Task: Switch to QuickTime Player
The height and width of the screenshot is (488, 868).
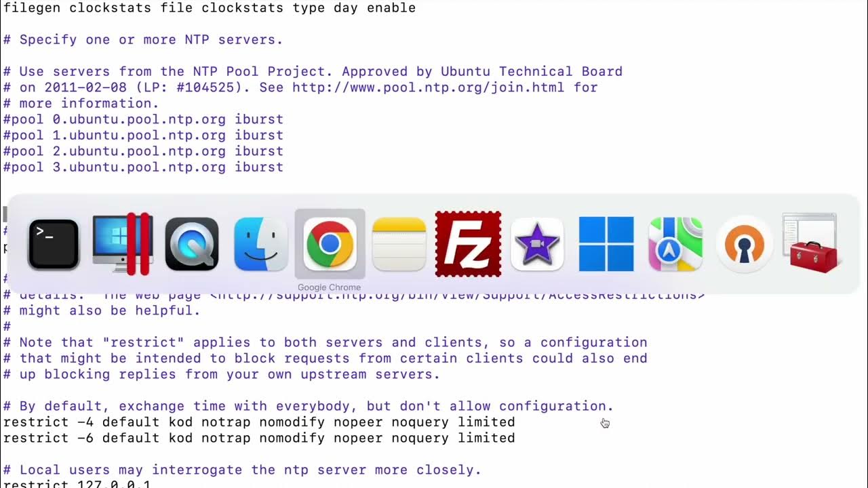Action: tap(192, 245)
